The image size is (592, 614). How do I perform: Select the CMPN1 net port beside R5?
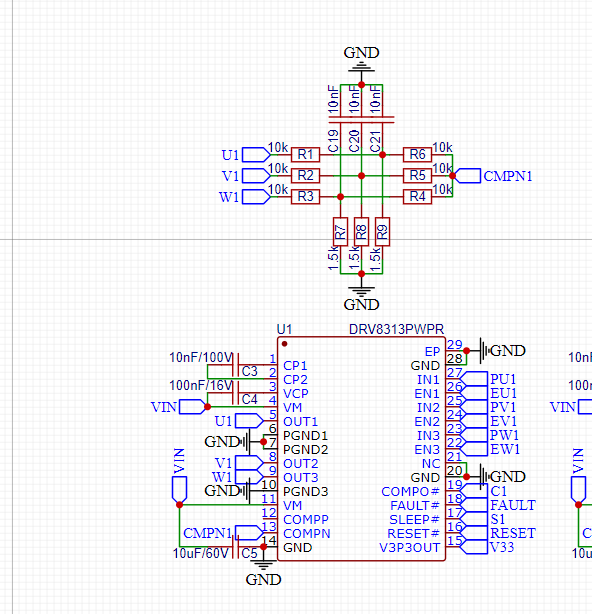[468, 176]
